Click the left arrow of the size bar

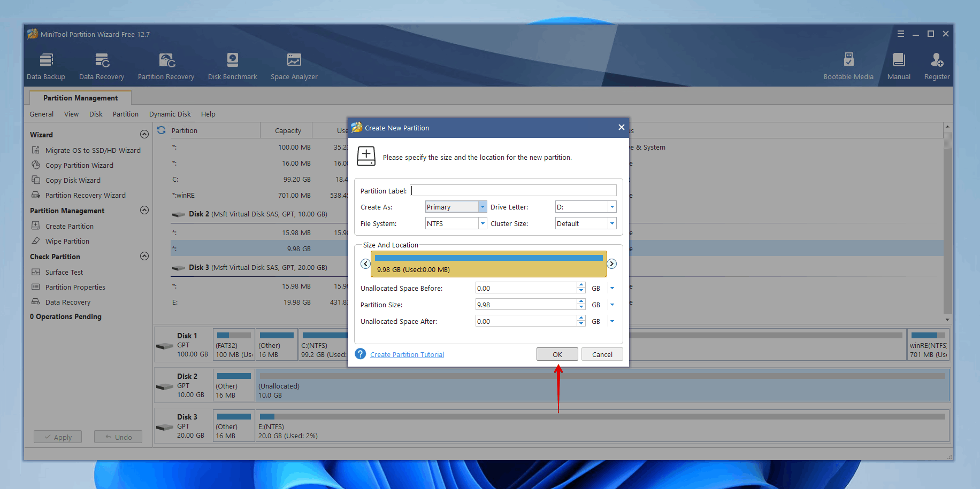tap(365, 263)
